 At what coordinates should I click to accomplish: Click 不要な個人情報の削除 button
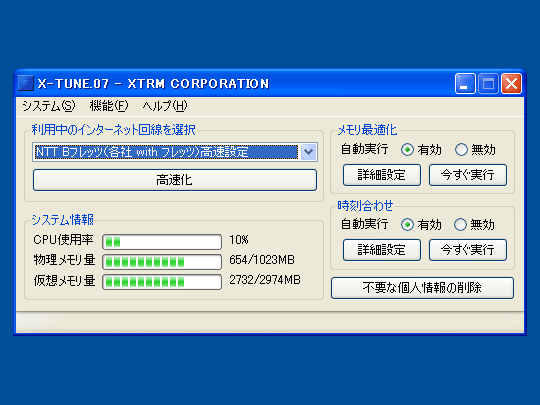pyautogui.click(x=422, y=288)
